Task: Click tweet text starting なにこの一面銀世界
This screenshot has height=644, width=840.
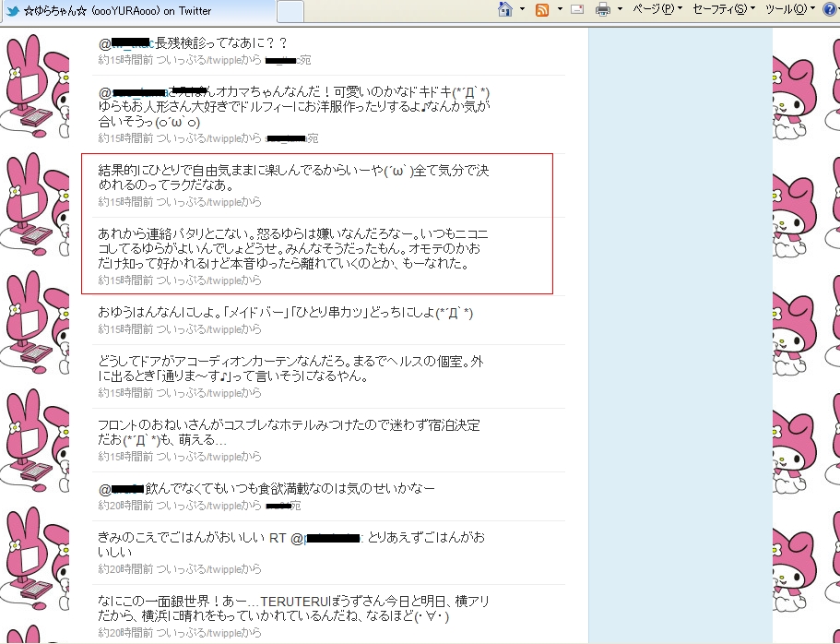Action: click(293, 609)
